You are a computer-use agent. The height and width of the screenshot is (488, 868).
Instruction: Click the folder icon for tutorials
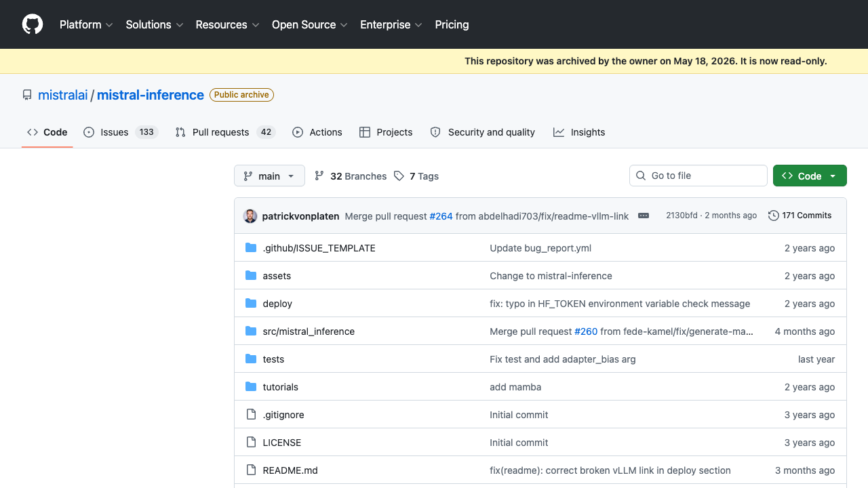[251, 387]
